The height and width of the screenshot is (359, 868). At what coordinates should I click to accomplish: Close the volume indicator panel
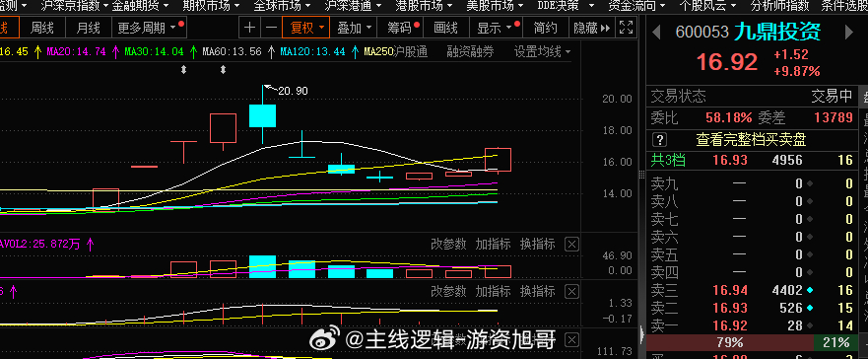572,245
